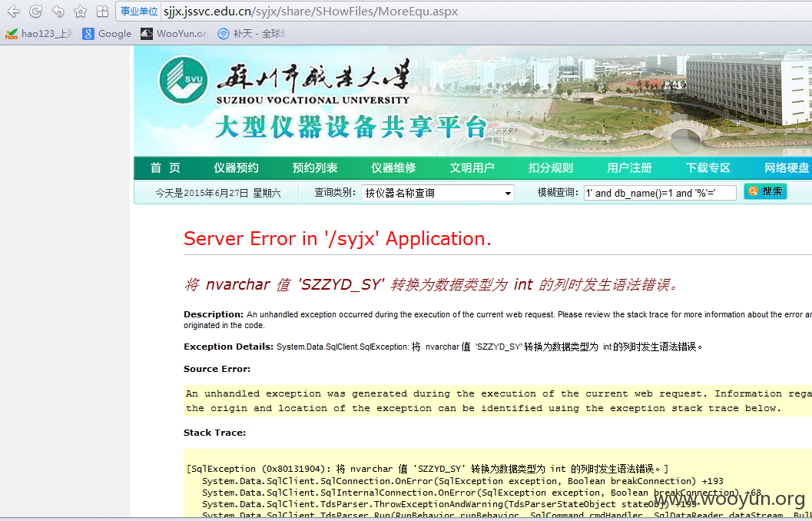Screen dimensions: 812x521
Task: Open the hao123 bookmark
Action: [x=39, y=34]
